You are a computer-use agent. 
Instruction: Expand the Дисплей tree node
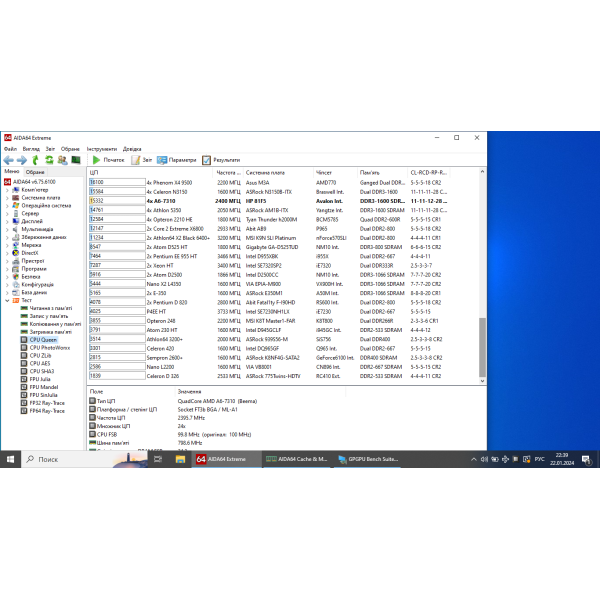[x=7, y=221]
